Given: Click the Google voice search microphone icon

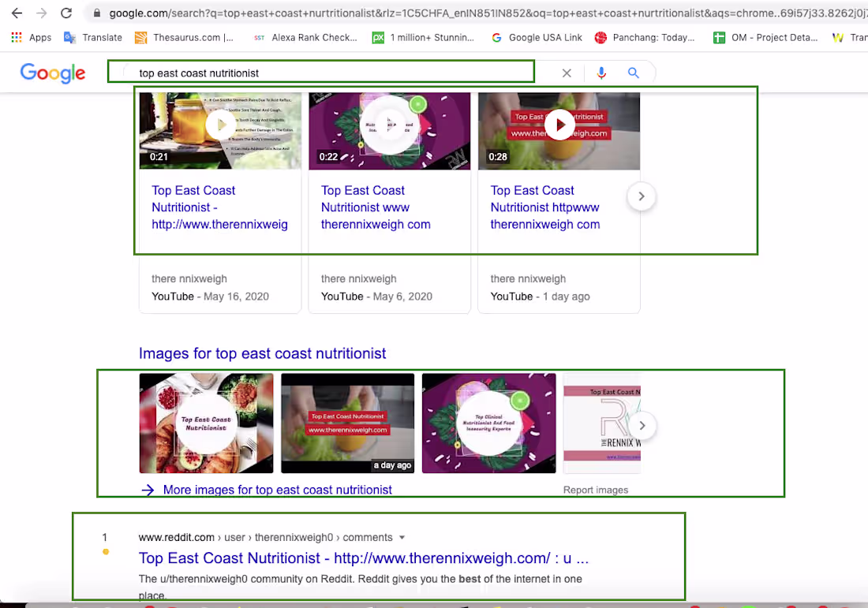Looking at the screenshot, I should pyautogui.click(x=601, y=73).
